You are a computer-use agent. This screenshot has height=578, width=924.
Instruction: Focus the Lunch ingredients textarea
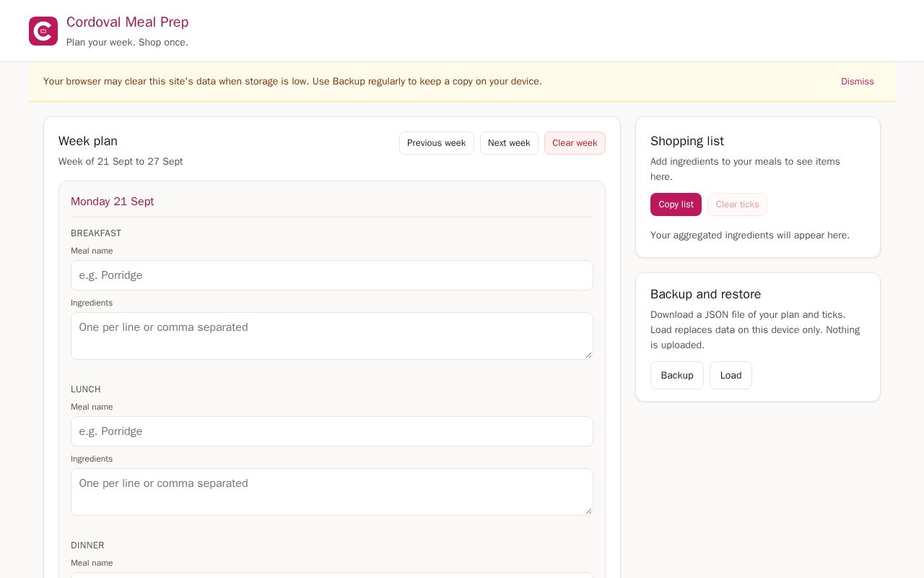point(332,492)
